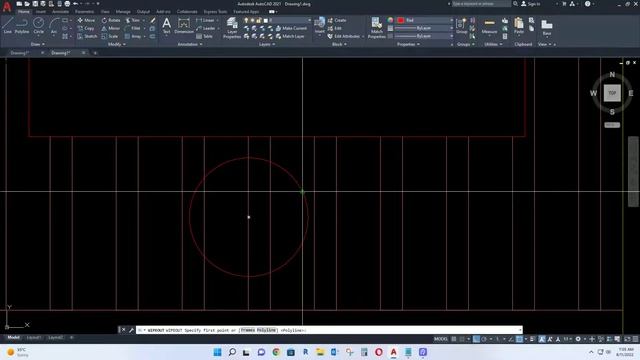The height and width of the screenshot is (360, 640).
Task: Click the Scale tool
Action: pyautogui.click(x=110, y=36)
